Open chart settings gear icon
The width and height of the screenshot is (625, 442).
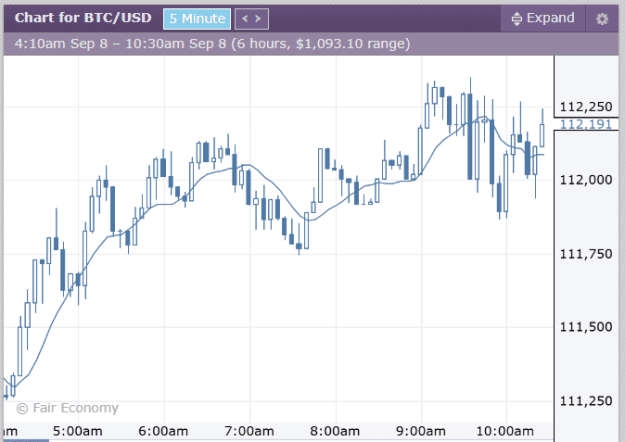(602, 19)
